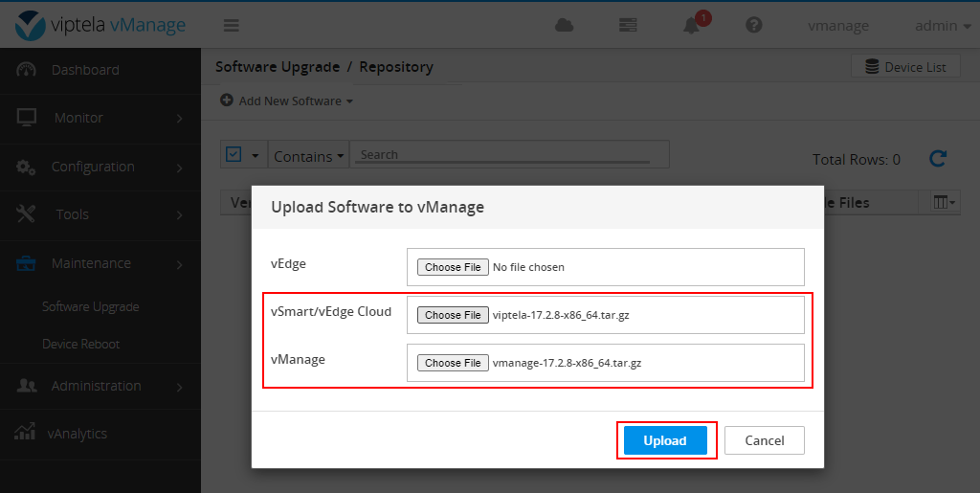Click the Dashboard gauge icon

[x=27, y=70]
